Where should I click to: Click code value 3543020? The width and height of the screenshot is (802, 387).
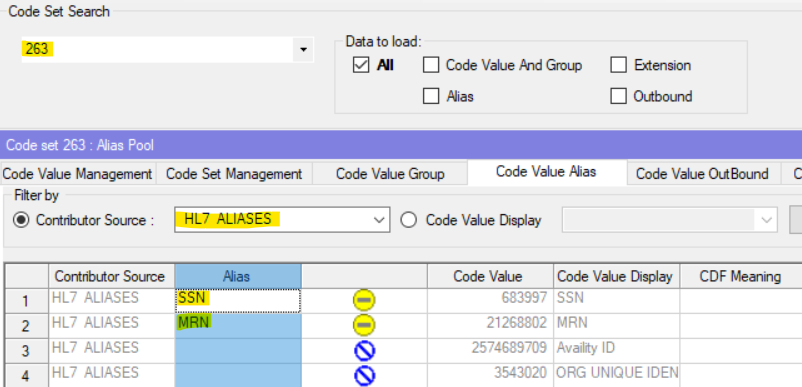point(490,376)
